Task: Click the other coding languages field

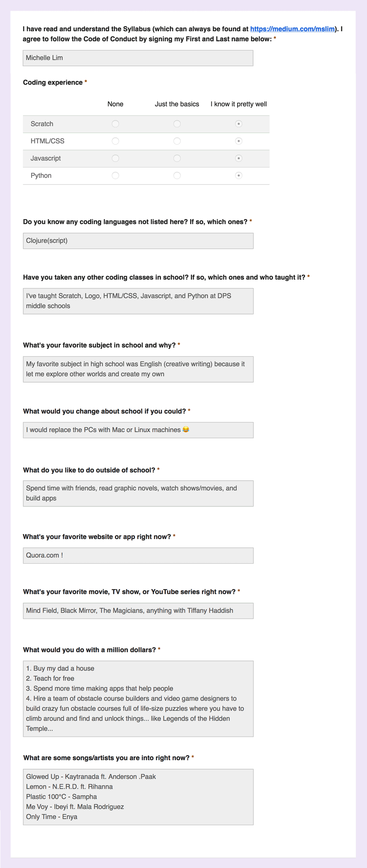Action: [138, 241]
